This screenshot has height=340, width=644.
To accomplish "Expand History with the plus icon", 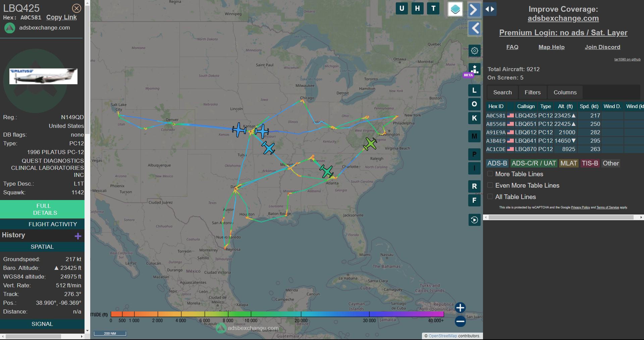I will tap(78, 236).
